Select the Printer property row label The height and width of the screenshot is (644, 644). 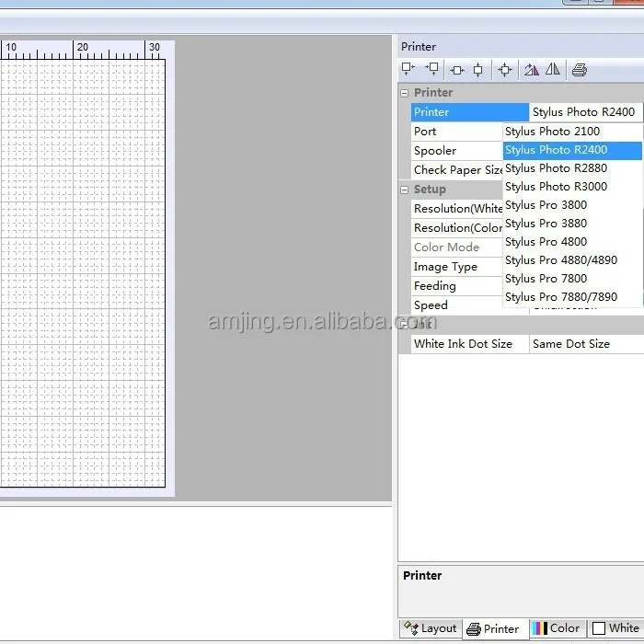point(470,112)
